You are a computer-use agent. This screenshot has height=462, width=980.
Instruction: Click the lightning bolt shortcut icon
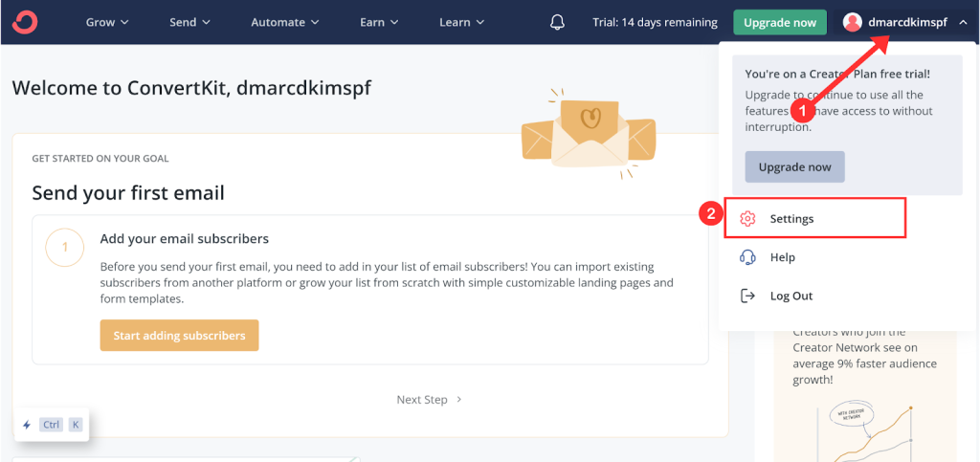27,425
